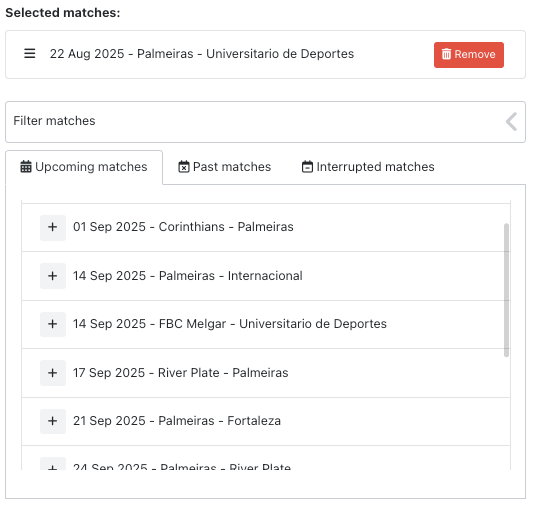Screen dimensions: 534x506
Task: Add the Palmeiras - Fortaleza match
Action: (x=53, y=421)
